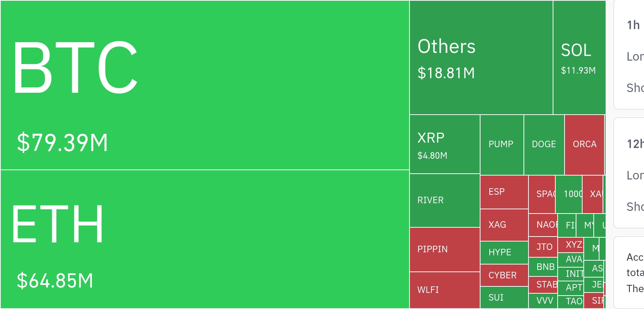Click the red PIPPIN tile
This screenshot has height=309, width=644.
(444, 250)
